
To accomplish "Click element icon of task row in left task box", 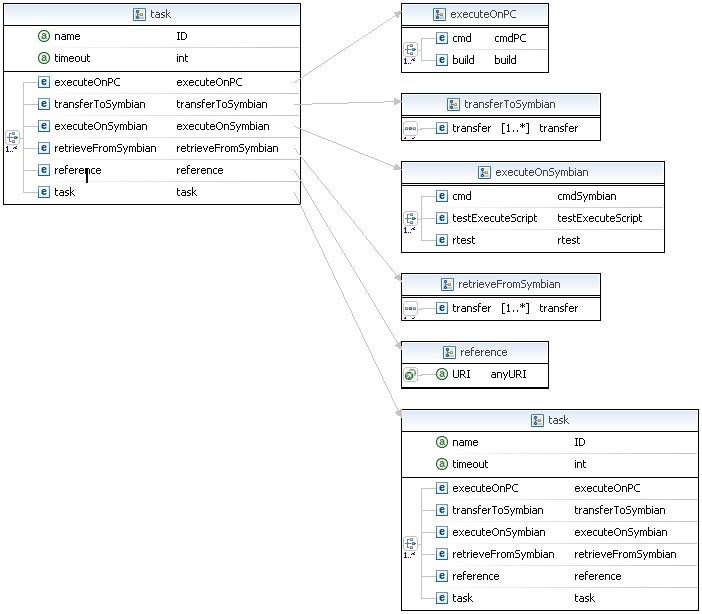I will 43,192.
